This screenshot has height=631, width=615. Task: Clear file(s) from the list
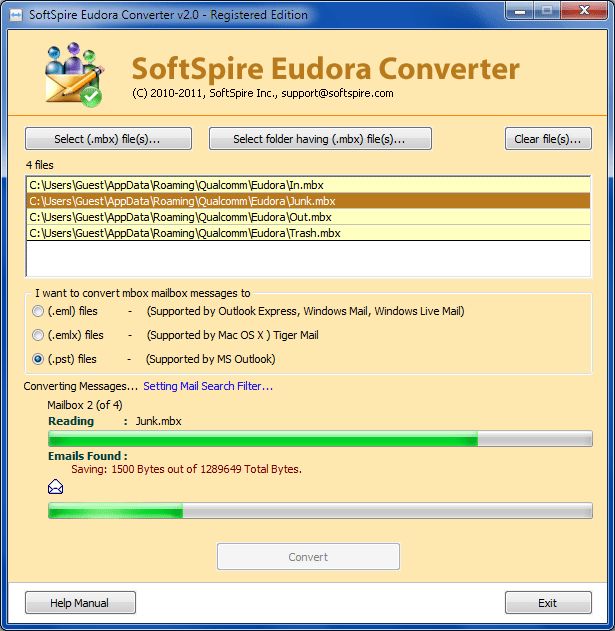[x=548, y=139]
